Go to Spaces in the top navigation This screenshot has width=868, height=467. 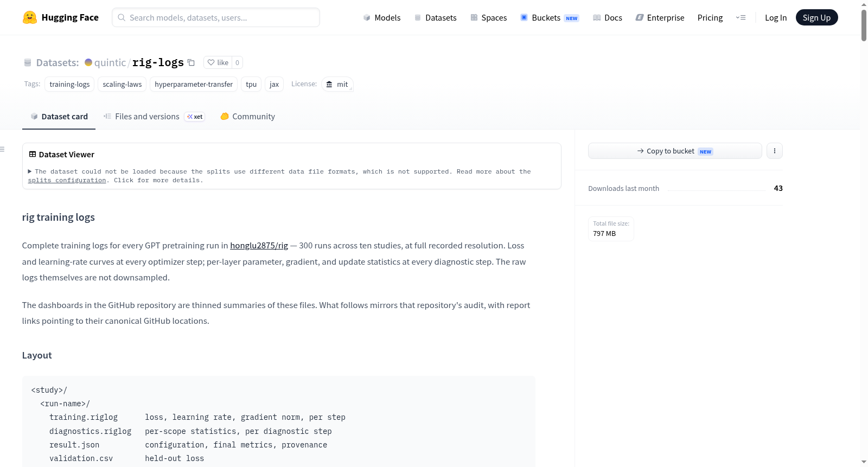[489, 17]
